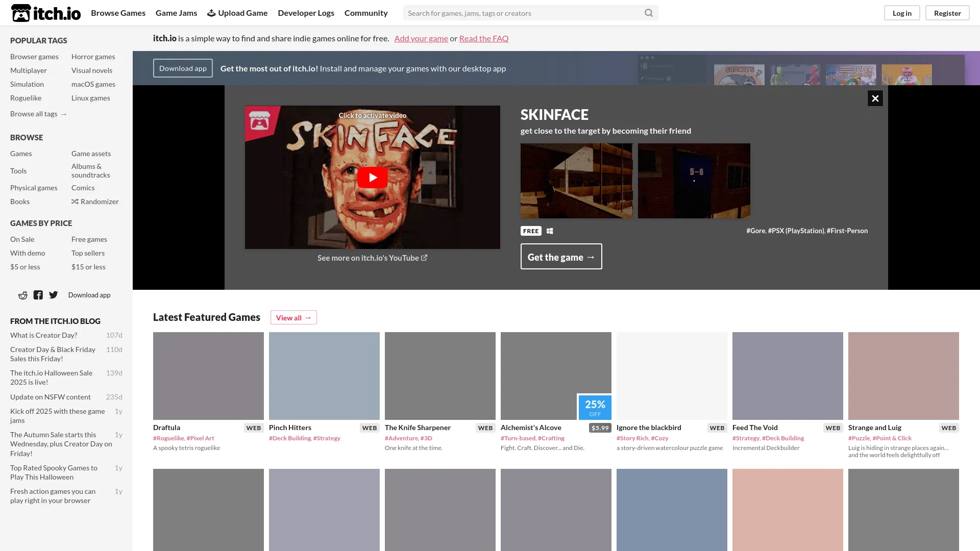Open Strange and Luig game title
The height and width of the screenshot is (551, 980).
[875, 428]
